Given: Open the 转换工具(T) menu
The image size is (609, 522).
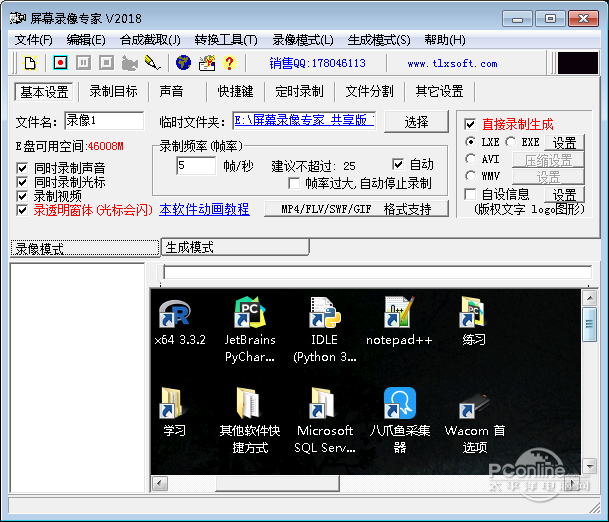Looking at the screenshot, I should 226,40.
